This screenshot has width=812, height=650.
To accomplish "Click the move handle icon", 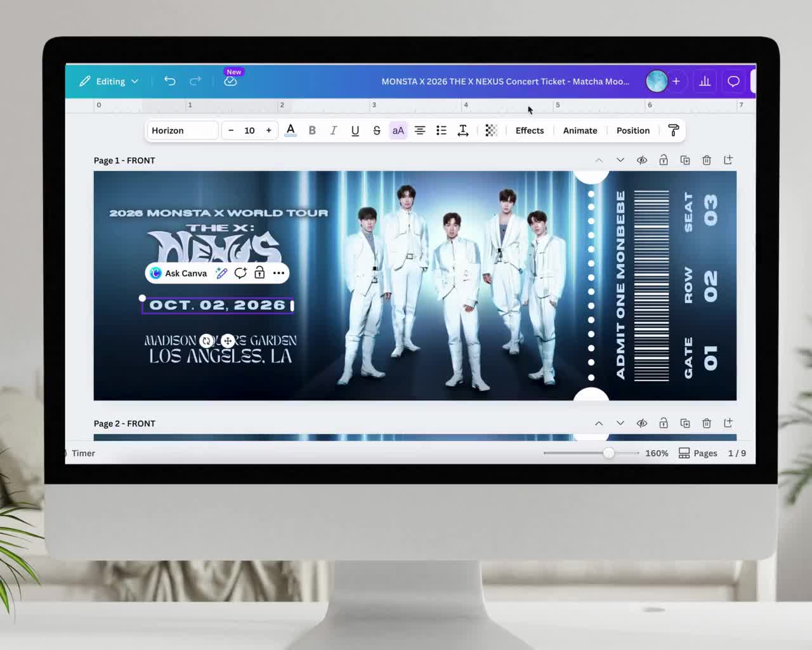I will (x=228, y=341).
